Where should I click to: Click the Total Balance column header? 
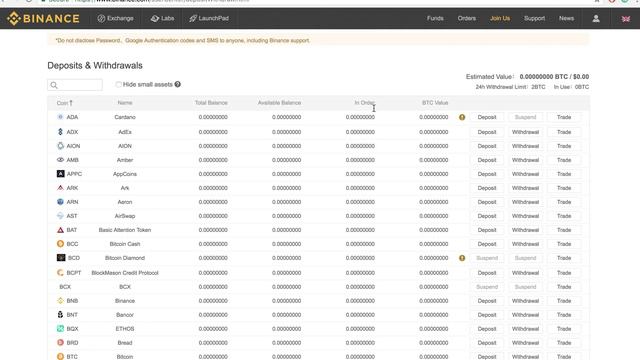click(x=211, y=103)
